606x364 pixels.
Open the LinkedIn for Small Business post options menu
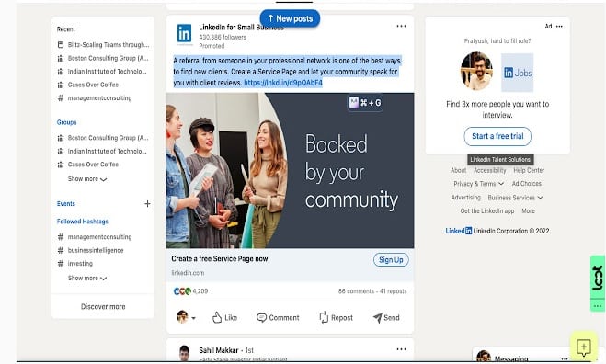click(x=401, y=26)
